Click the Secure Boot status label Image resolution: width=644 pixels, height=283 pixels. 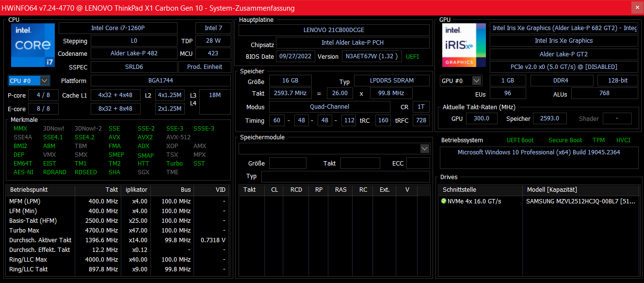coord(565,140)
